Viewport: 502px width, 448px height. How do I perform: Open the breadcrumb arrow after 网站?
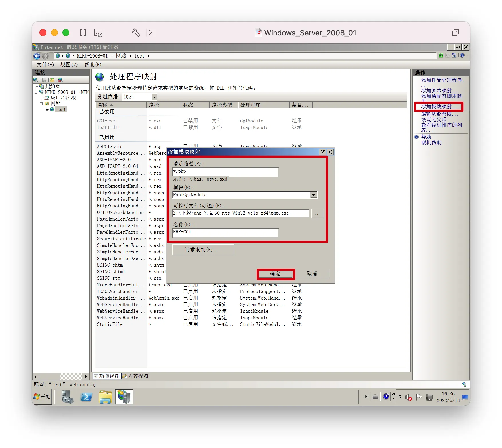pyautogui.click(x=131, y=56)
